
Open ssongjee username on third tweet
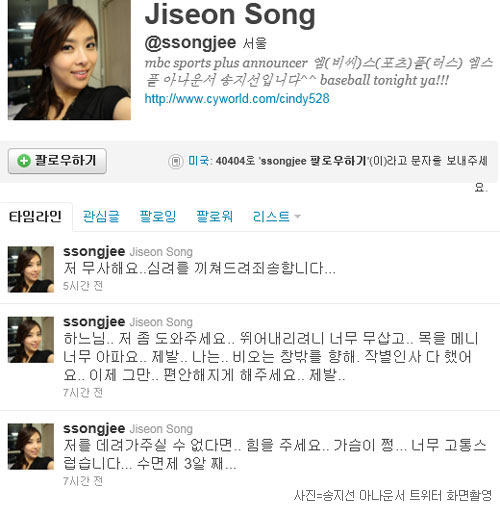[94, 429]
